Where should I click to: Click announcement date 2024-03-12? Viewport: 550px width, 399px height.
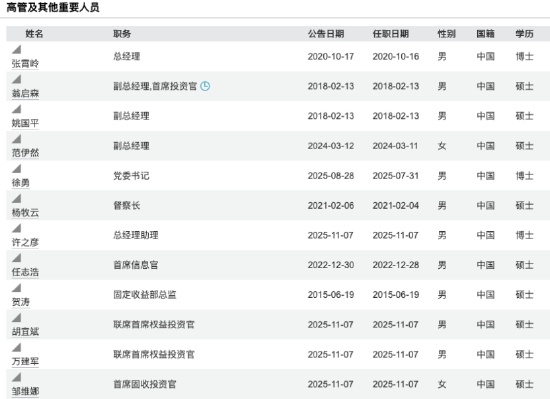coord(331,146)
